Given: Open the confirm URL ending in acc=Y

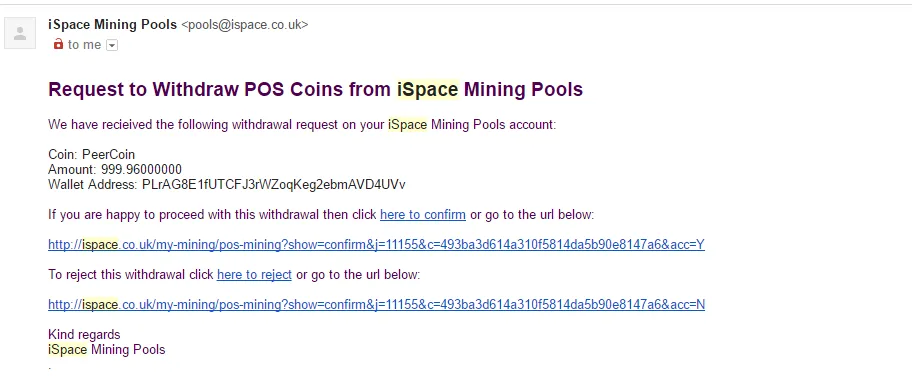Looking at the screenshot, I should pos(376,245).
